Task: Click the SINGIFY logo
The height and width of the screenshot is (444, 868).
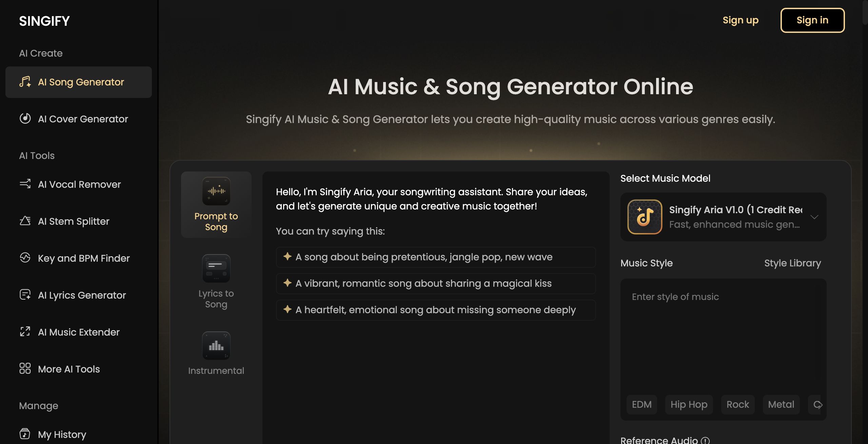Action: 44,21
